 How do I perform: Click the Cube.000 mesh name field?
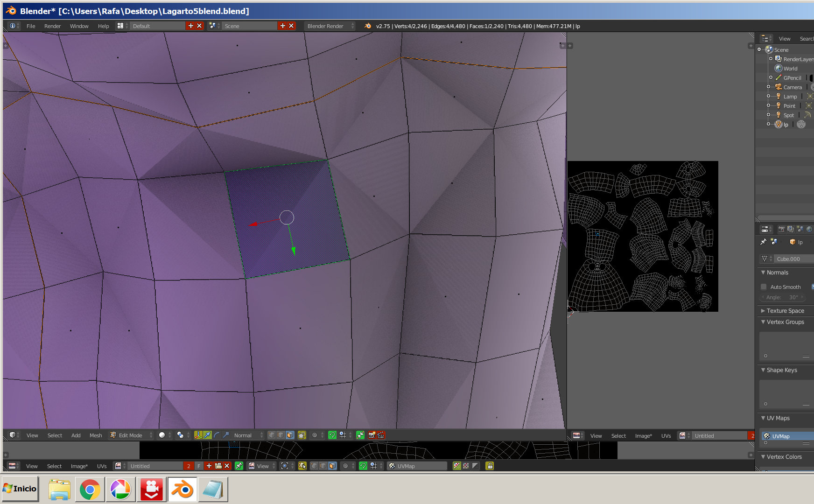click(x=793, y=259)
